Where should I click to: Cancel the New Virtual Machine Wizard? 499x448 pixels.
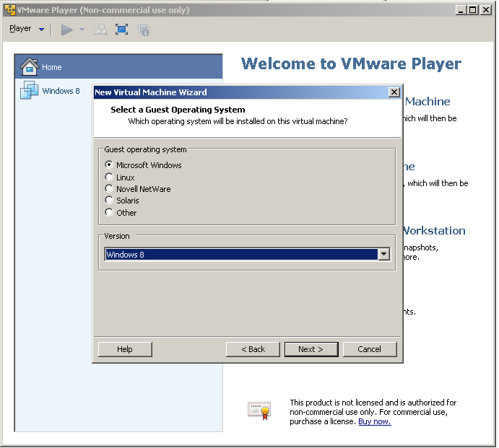pyautogui.click(x=370, y=349)
